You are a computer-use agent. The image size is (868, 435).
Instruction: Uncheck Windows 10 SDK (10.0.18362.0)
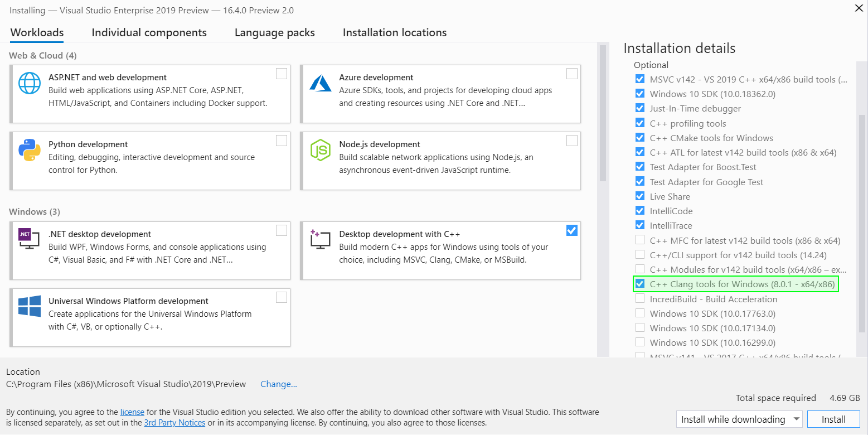click(640, 94)
